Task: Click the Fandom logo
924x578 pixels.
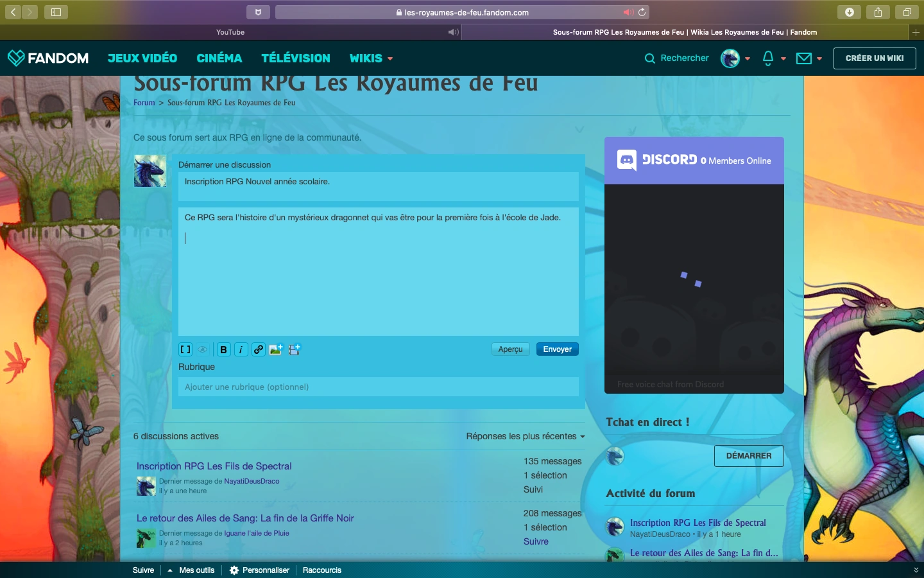Action: point(48,58)
